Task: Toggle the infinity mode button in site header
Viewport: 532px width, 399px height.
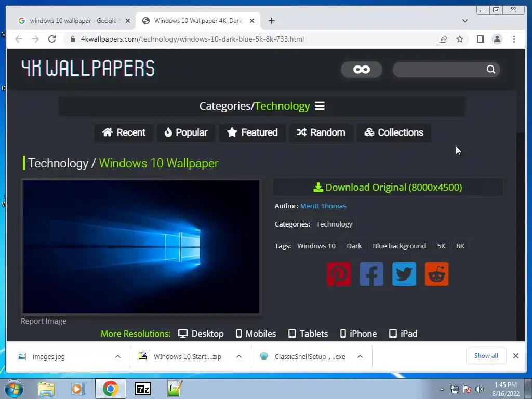Action: pos(362,70)
